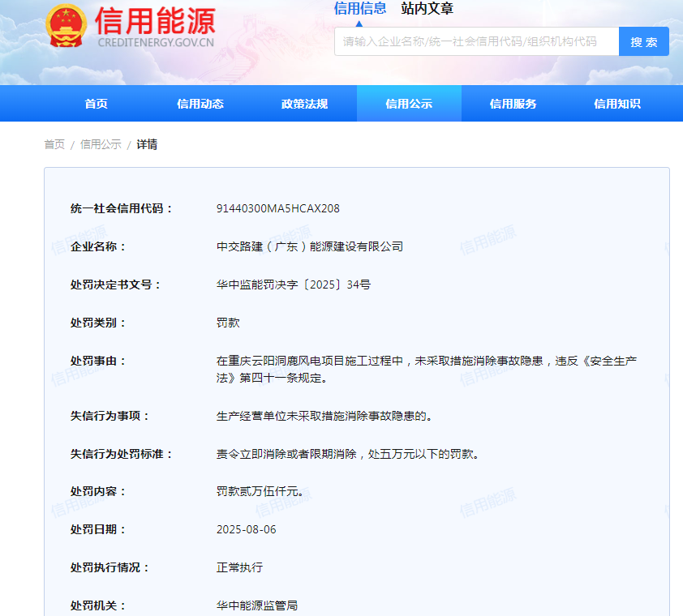683x616 pixels.
Task: Click the 处罚决定书文号 label
Action: pos(116,284)
